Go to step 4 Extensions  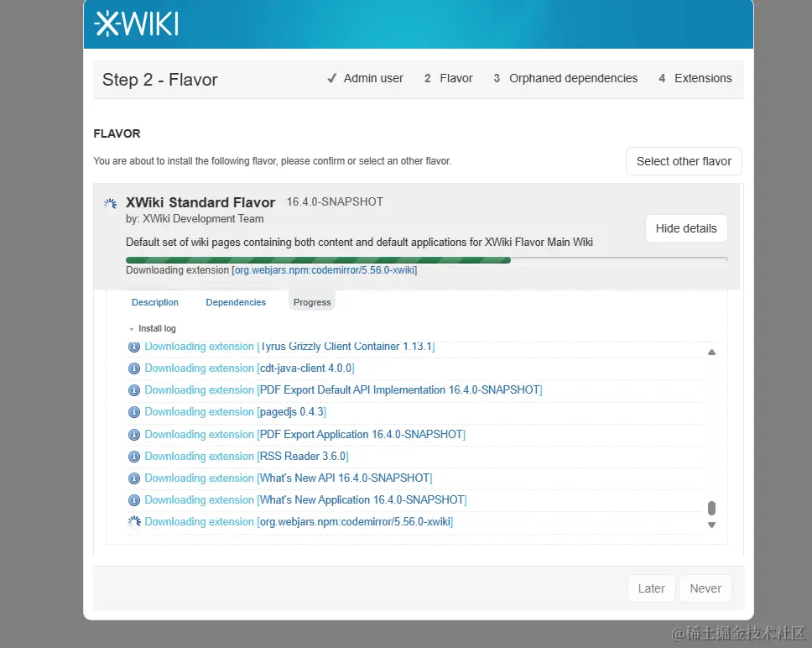[x=695, y=78]
